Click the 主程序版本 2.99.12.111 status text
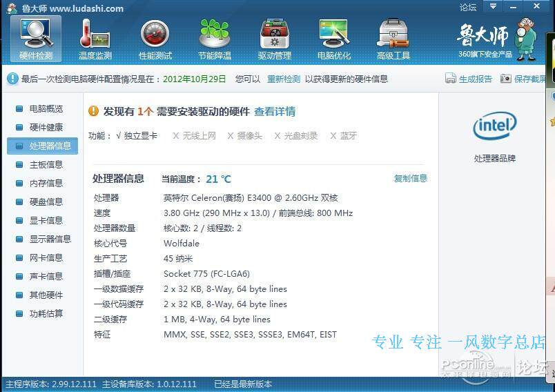Image resolution: width=555 pixels, height=392 pixels. tap(51, 384)
